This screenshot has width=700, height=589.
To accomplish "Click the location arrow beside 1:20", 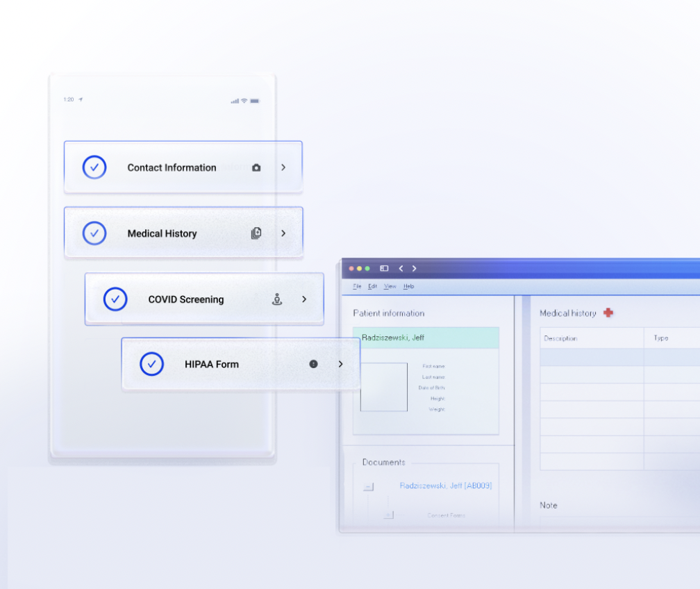I will click(81, 99).
